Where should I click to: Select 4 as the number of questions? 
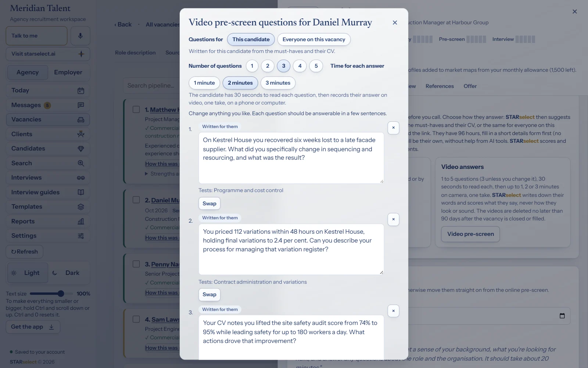pos(300,66)
